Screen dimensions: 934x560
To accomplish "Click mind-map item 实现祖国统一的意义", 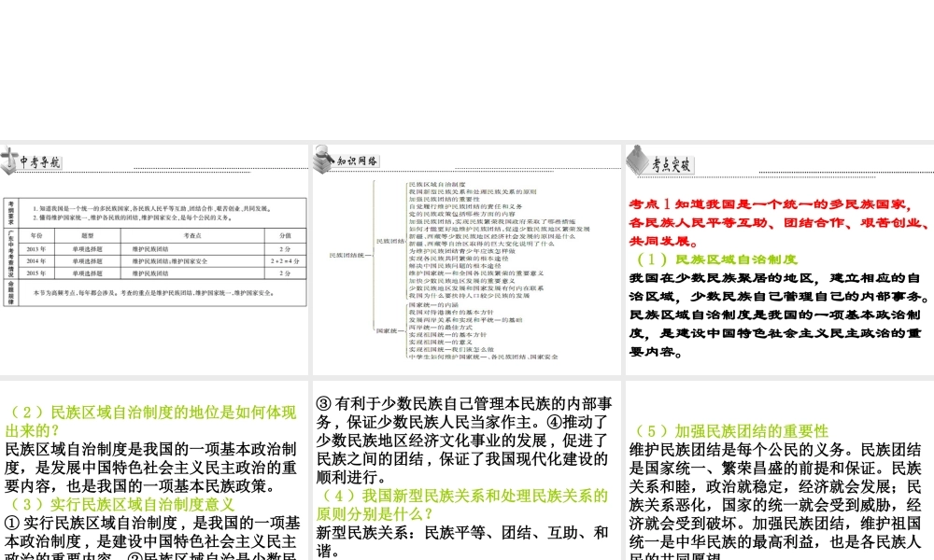I will pos(440,343).
